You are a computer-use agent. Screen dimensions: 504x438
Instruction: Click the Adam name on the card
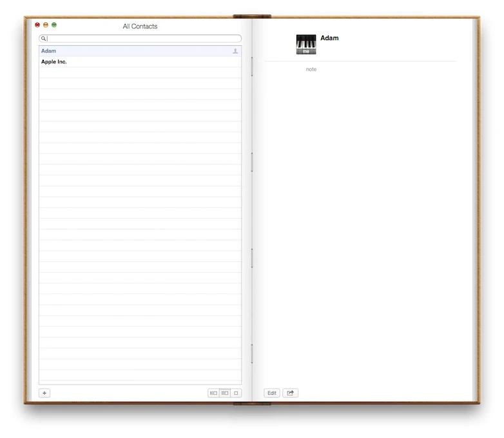click(329, 38)
